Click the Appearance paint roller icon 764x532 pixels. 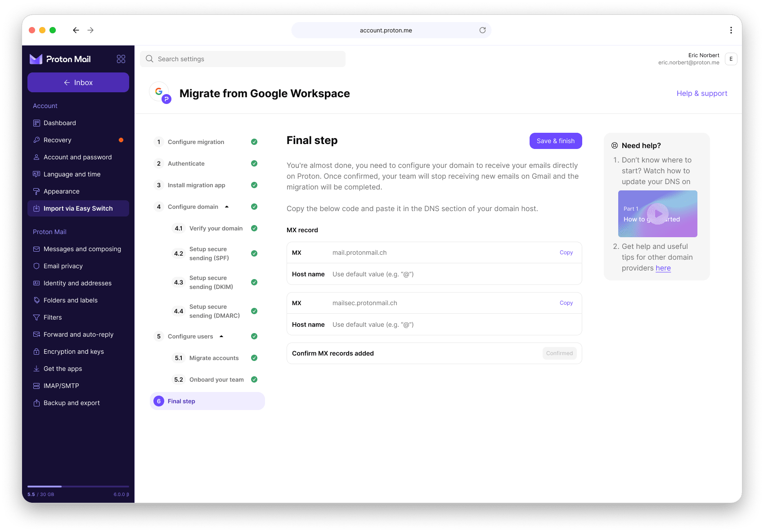click(36, 191)
